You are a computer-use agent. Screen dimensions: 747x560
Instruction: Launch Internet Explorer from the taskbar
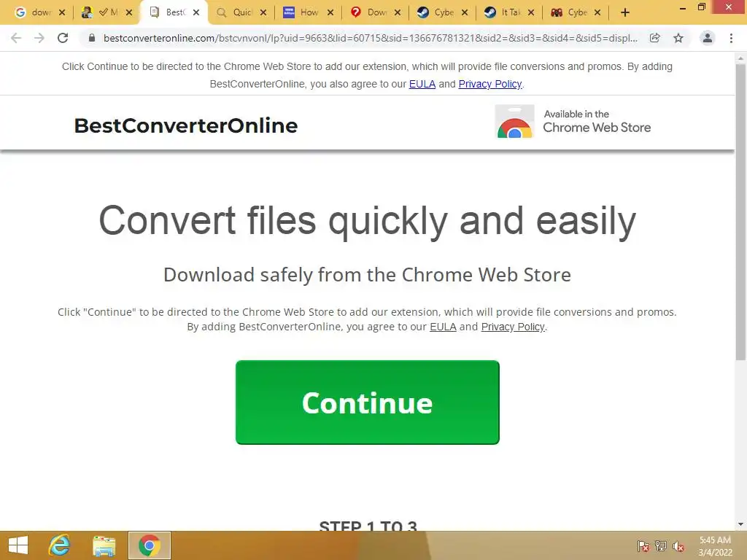tap(60, 545)
